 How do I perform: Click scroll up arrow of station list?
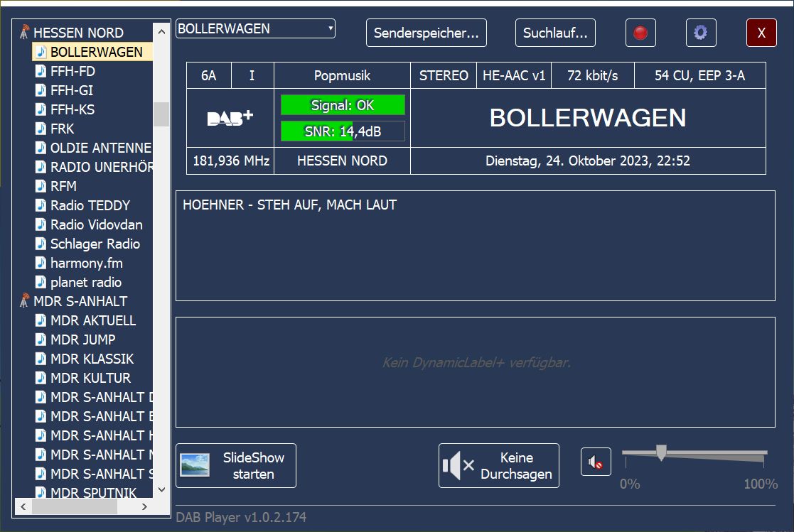pos(161,31)
